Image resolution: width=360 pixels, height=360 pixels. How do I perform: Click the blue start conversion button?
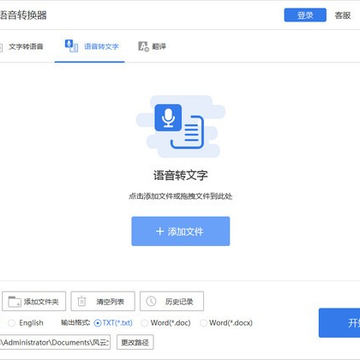339,323
